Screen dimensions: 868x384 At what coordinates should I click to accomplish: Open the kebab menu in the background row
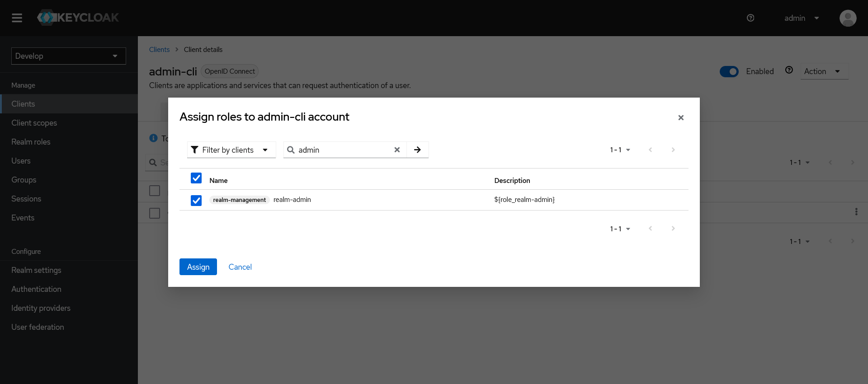[856, 211]
